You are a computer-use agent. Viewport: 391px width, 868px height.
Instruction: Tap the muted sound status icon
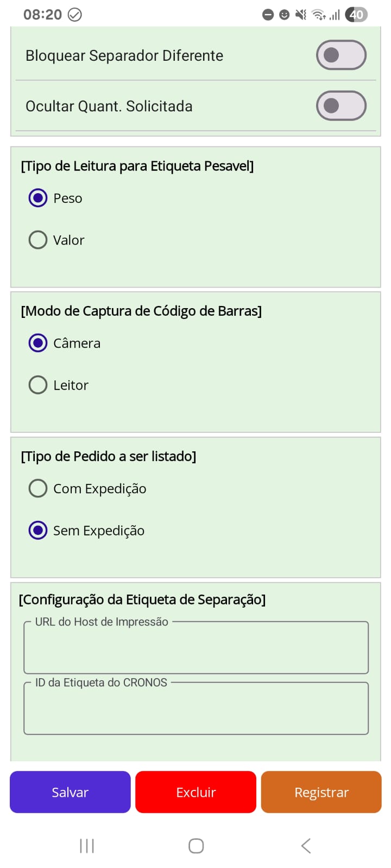[300, 15]
